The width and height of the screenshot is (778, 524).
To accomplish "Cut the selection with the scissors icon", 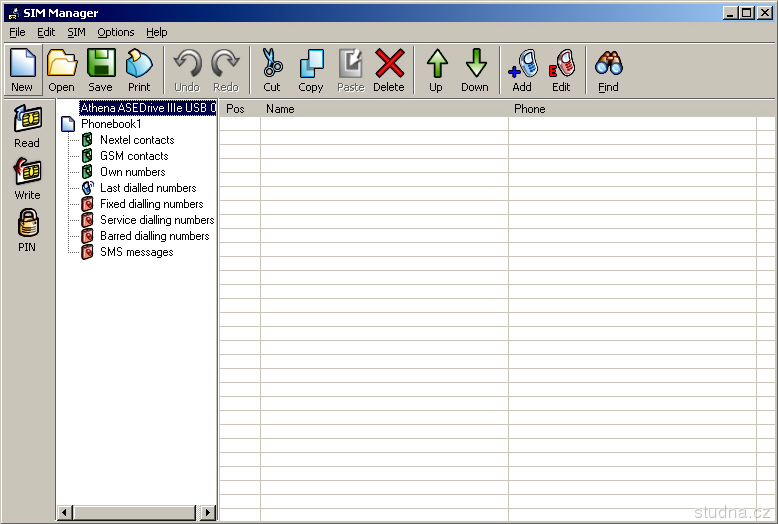I will tap(272, 70).
